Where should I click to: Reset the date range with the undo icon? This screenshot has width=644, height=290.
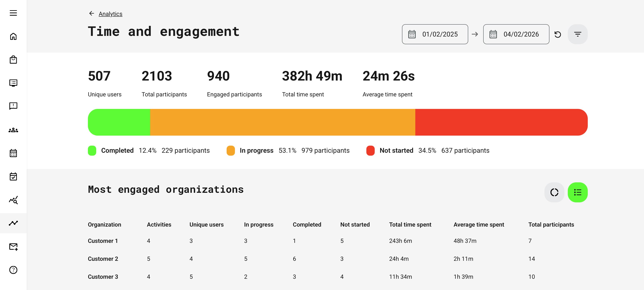[x=558, y=34]
